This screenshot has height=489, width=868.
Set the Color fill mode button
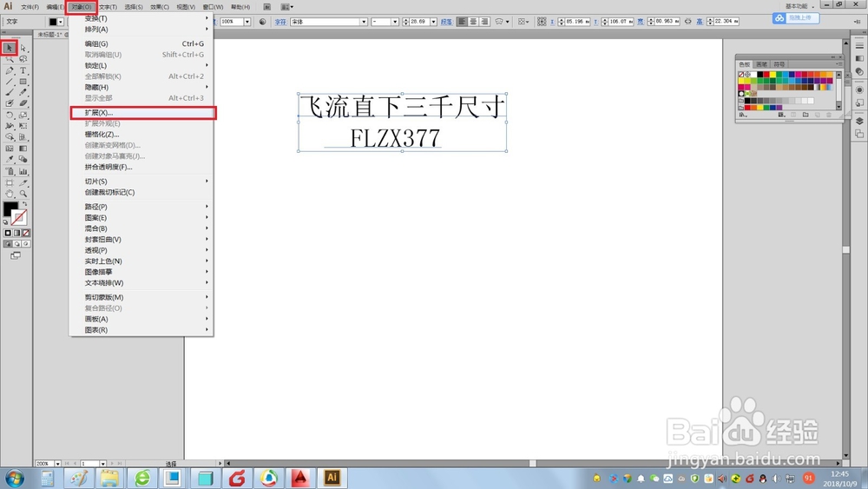pos(8,233)
